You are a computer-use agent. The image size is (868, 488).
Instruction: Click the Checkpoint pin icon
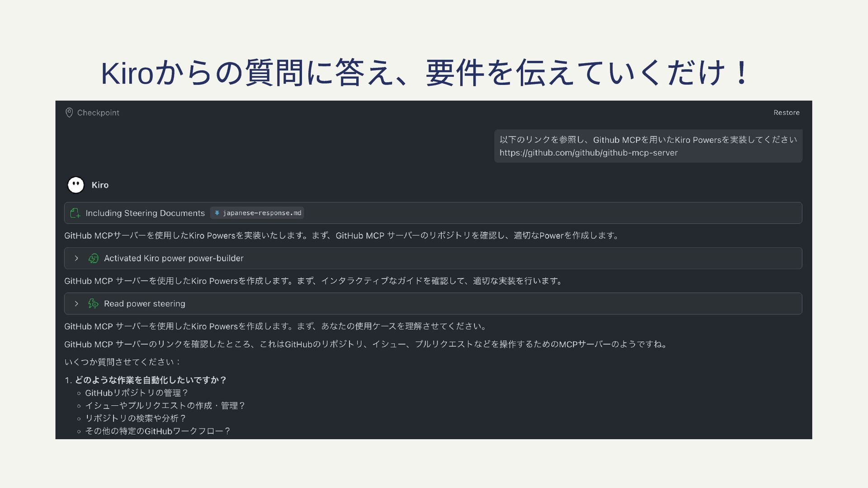pyautogui.click(x=69, y=113)
